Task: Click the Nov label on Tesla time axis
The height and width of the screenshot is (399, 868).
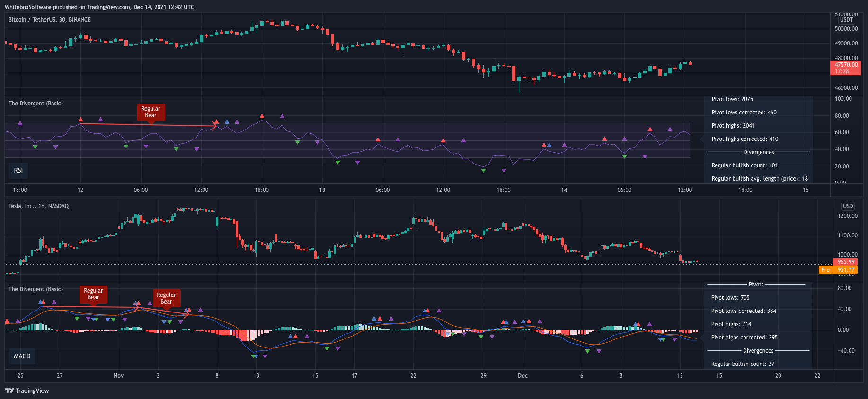Action: (x=119, y=376)
